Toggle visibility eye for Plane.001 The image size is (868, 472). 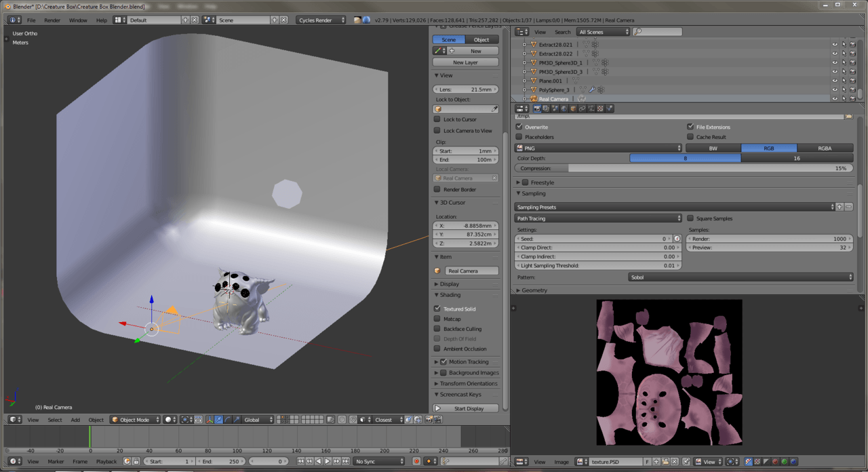[835, 81]
